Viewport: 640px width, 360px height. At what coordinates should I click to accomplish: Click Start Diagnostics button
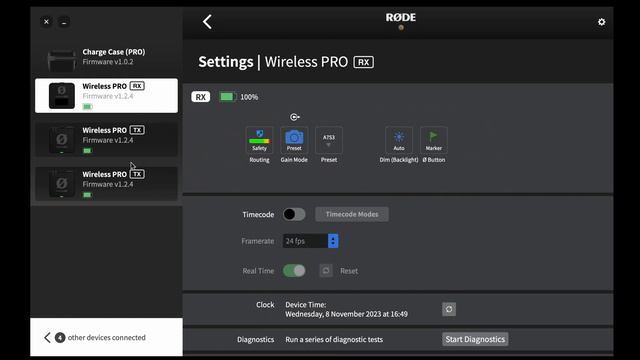point(475,339)
